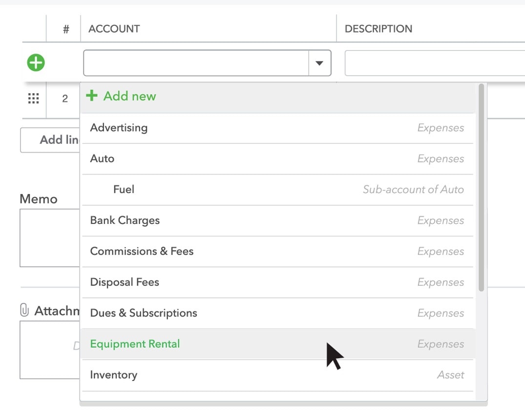Click the ACCOUNT column header
The width and height of the screenshot is (525, 420).
114,29
